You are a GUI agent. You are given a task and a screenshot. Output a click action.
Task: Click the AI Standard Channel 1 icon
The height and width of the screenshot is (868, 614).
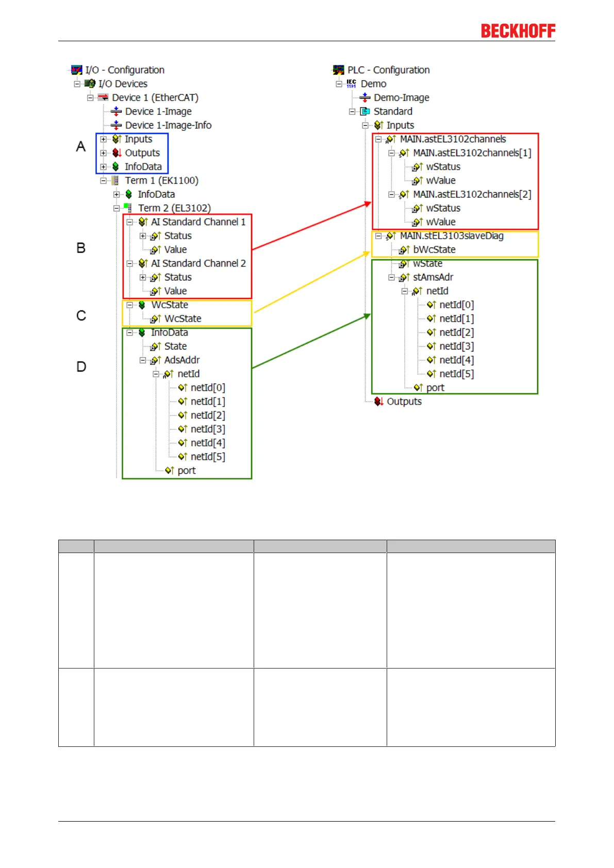[143, 222]
